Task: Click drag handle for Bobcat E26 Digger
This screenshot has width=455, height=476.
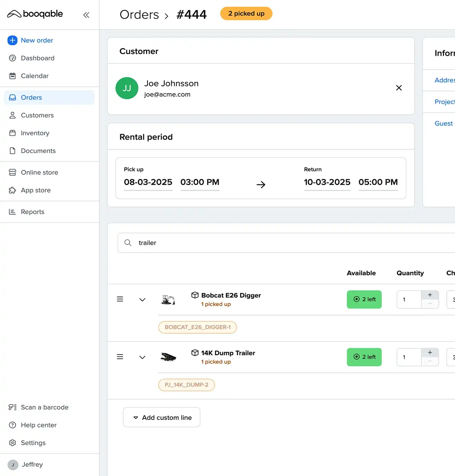Action: 120,299
